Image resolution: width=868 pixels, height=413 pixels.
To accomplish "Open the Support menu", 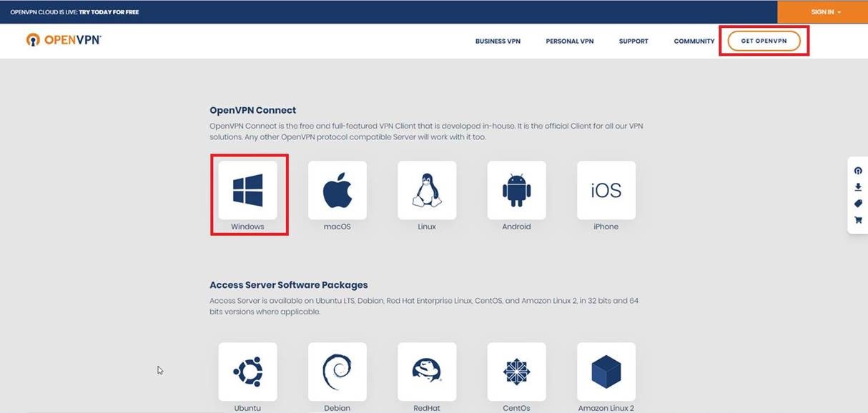I will (x=633, y=41).
